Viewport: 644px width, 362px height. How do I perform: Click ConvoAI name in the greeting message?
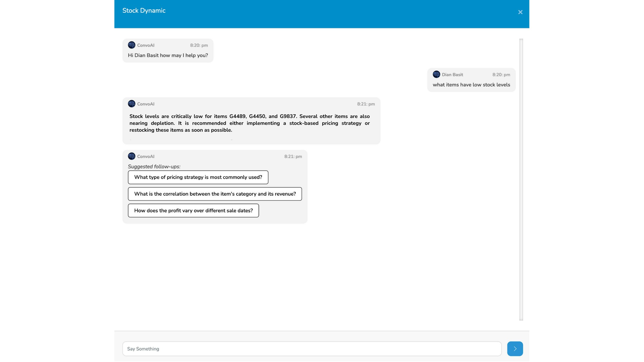146,45
